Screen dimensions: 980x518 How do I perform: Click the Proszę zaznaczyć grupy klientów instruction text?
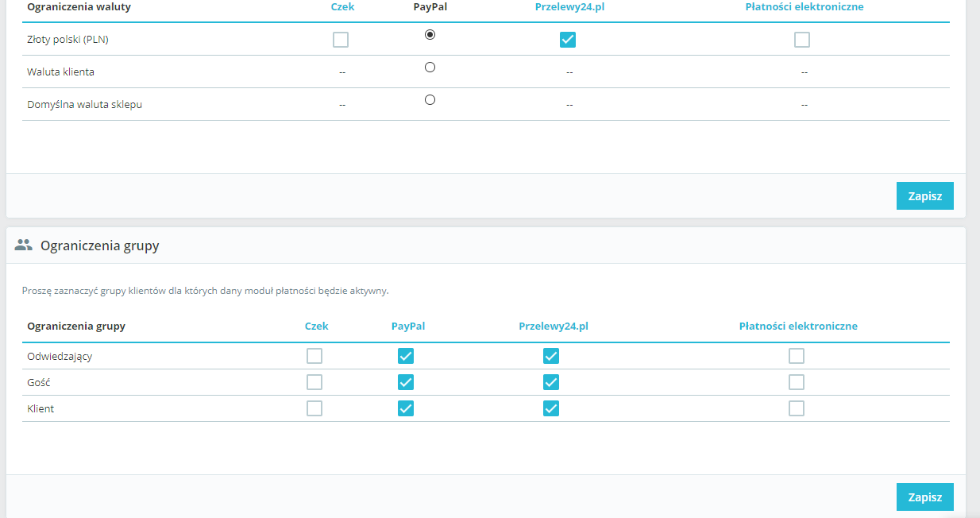[x=206, y=291]
